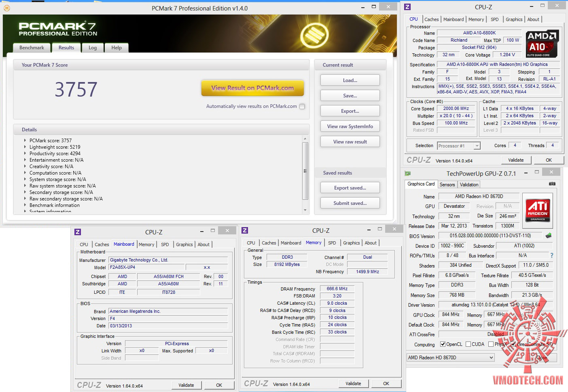Expand the Entertainment score row
The image size is (568, 392).
tap(25, 160)
